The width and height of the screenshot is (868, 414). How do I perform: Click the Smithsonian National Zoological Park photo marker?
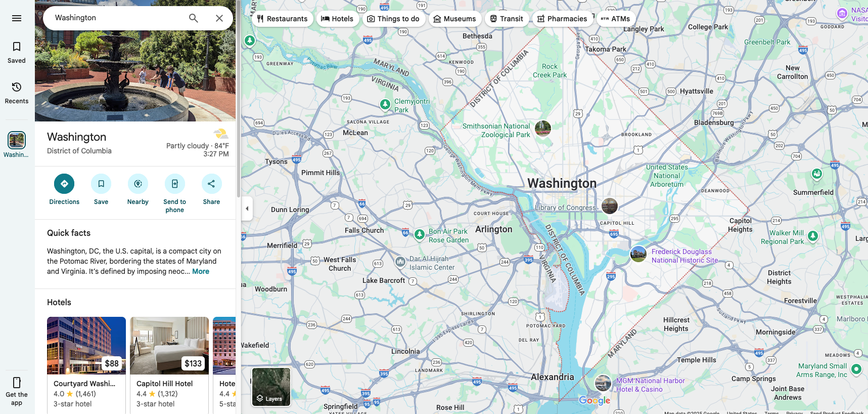[x=543, y=129]
